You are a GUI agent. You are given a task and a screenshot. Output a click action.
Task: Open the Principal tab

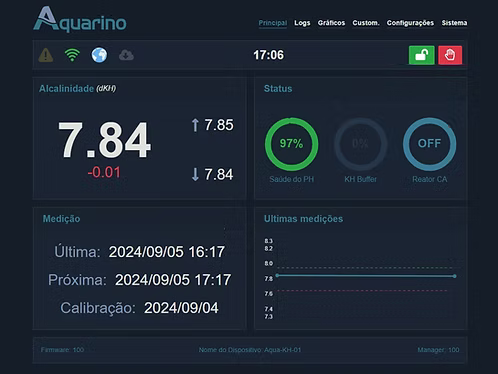pos(273,23)
